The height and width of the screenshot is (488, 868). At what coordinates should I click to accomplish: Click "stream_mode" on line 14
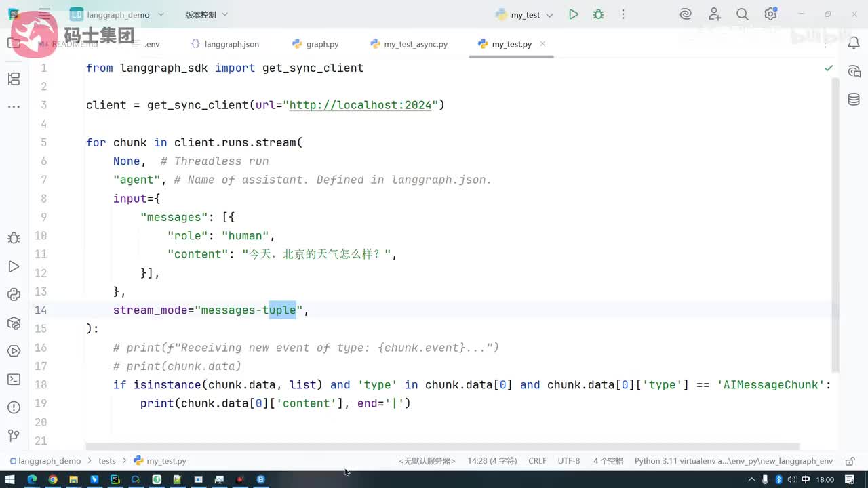[x=151, y=310]
